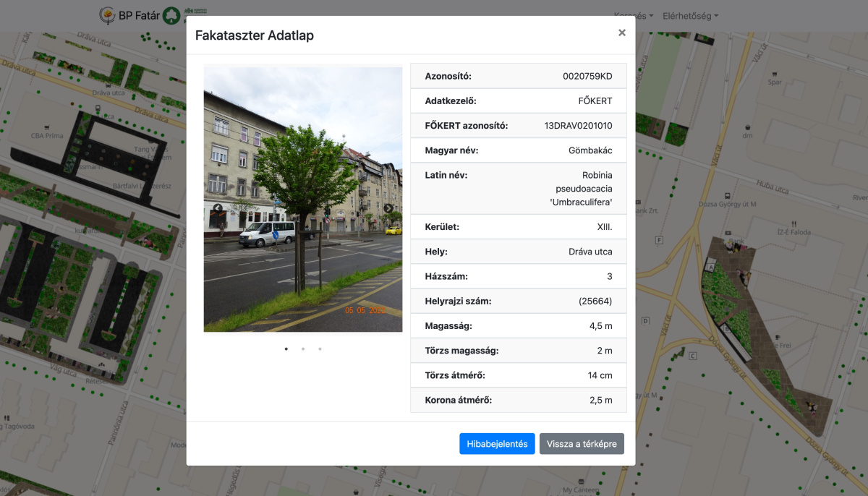
Task: Select the second carousel indicator dot
Action: pyautogui.click(x=303, y=349)
